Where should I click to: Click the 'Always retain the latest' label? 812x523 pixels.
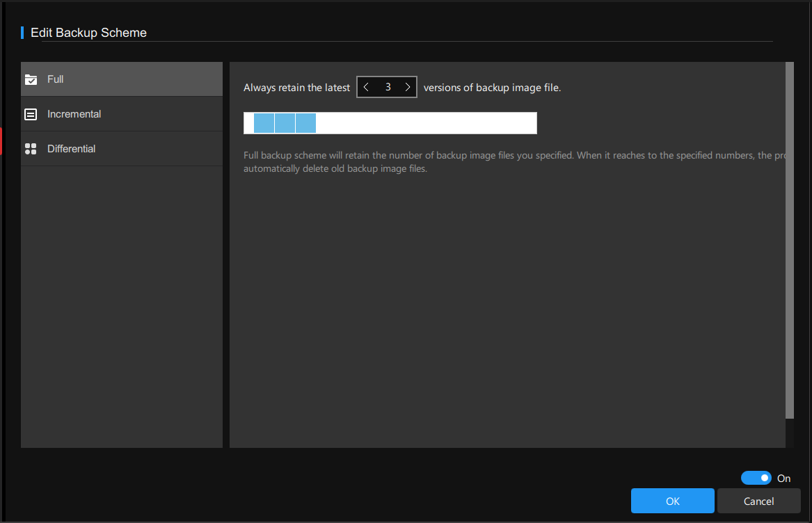[296, 88]
